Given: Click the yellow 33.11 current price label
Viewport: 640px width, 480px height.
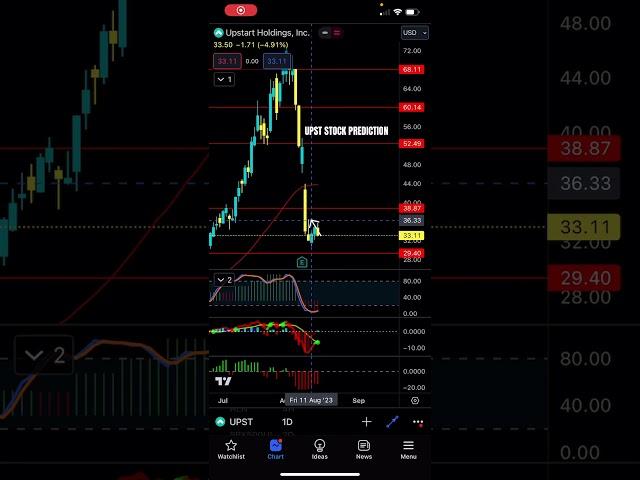Looking at the screenshot, I should tap(412, 236).
